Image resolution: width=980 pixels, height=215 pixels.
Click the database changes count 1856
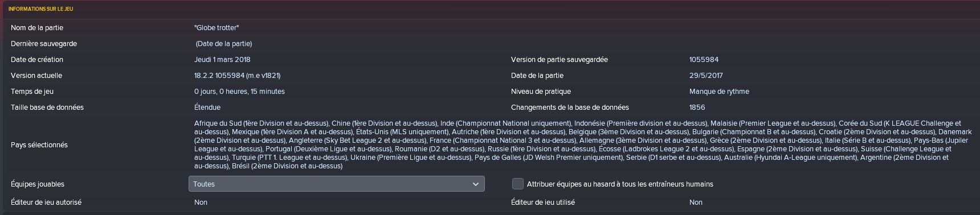[697, 108]
